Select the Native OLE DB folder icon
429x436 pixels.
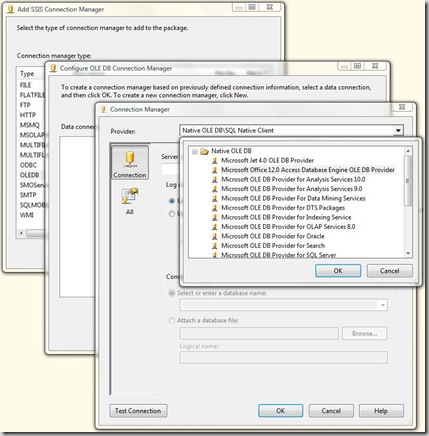point(204,152)
